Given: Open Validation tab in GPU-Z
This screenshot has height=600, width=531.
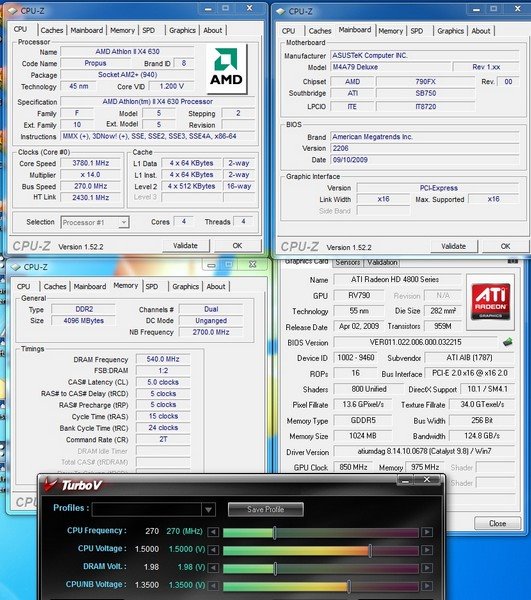Looking at the screenshot, I should (382, 262).
